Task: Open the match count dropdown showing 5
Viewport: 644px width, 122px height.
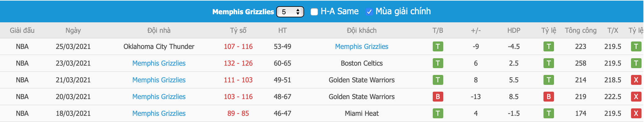Action: pyautogui.click(x=290, y=12)
